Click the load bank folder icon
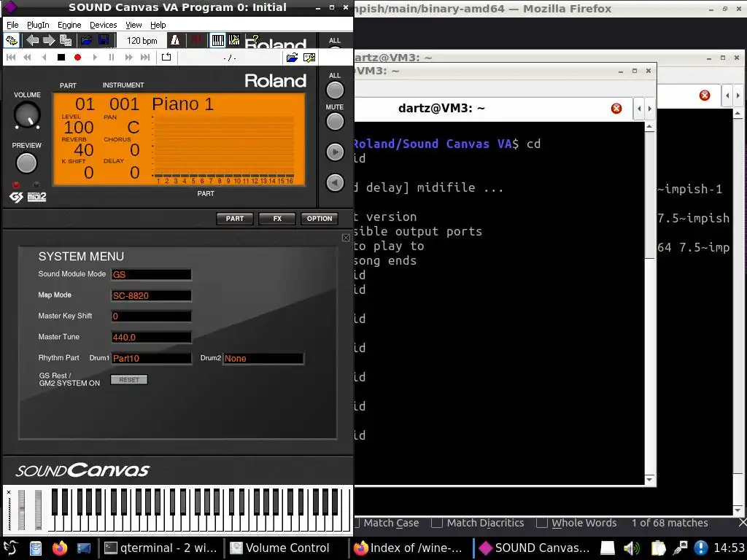The height and width of the screenshot is (560, 747). pyautogui.click(x=86, y=41)
